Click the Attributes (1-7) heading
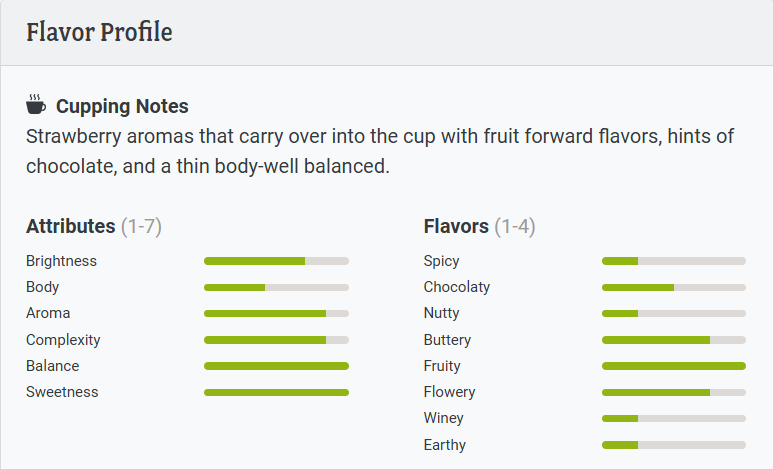 point(93,227)
